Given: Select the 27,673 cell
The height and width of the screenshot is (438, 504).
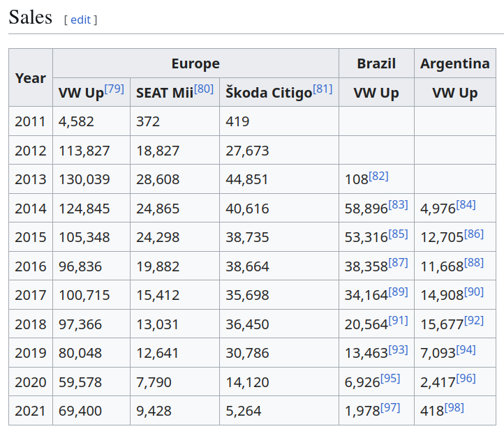Looking at the screenshot, I should click(x=279, y=150).
